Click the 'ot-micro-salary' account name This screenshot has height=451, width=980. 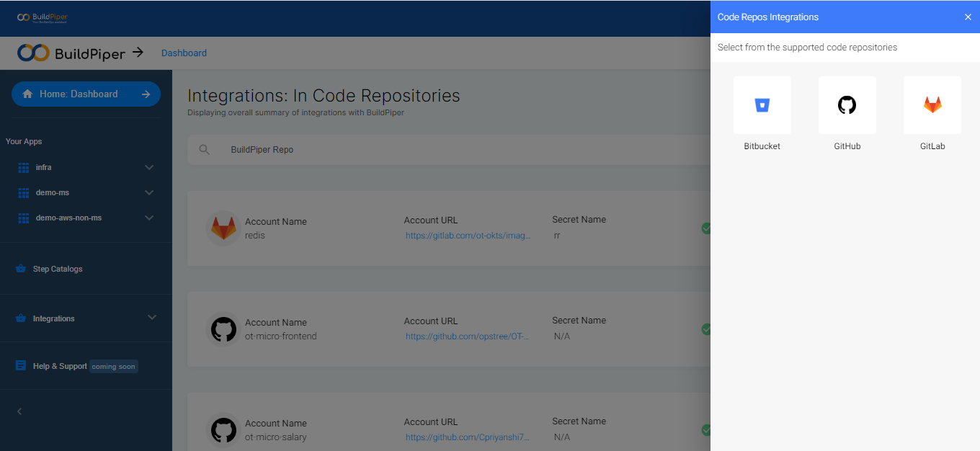pyautogui.click(x=276, y=437)
